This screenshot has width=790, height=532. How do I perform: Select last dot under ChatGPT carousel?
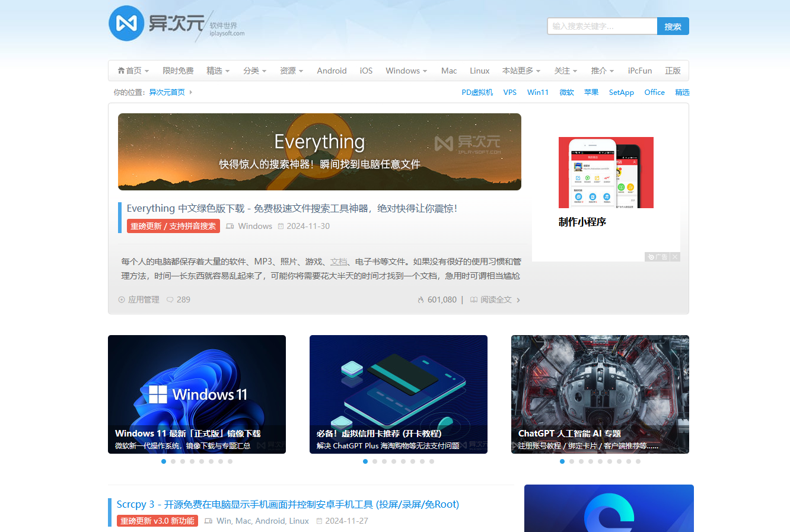coord(638,461)
